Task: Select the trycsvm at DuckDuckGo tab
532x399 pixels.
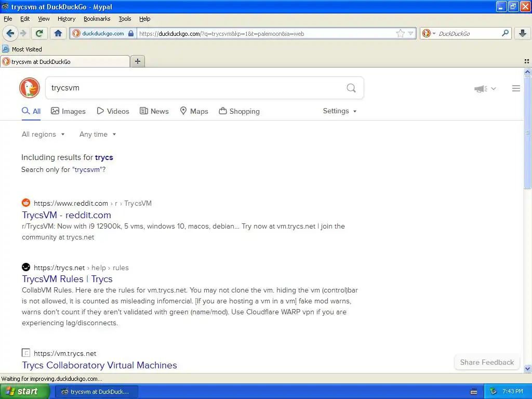Action: point(64,61)
